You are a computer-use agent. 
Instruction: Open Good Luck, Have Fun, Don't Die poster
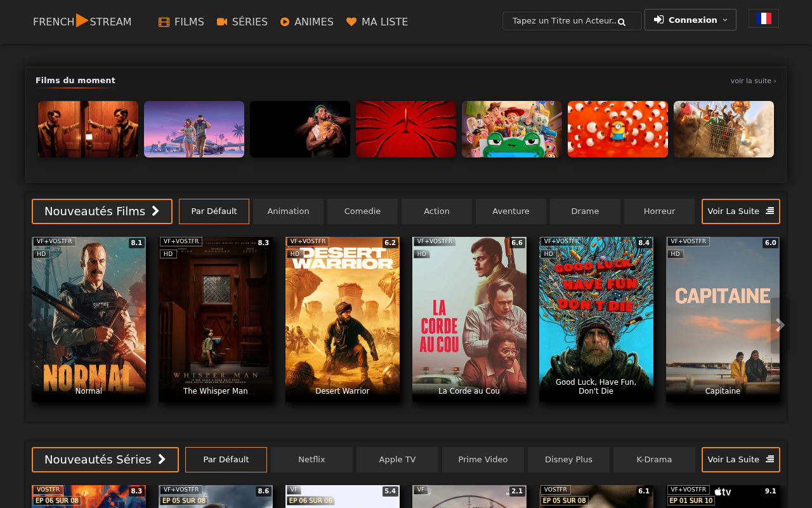pyautogui.click(x=596, y=319)
